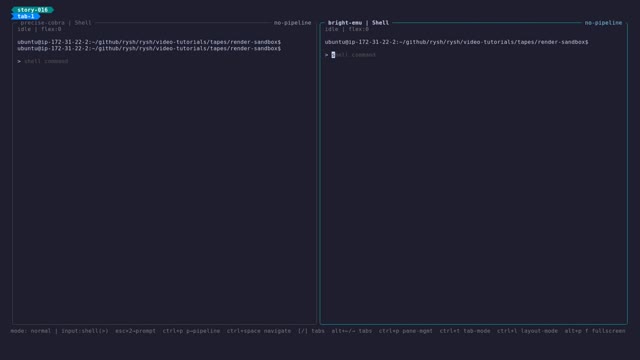Click the input:shell(>) status indicator
The width and height of the screenshot is (640, 360).
click(x=85, y=331)
